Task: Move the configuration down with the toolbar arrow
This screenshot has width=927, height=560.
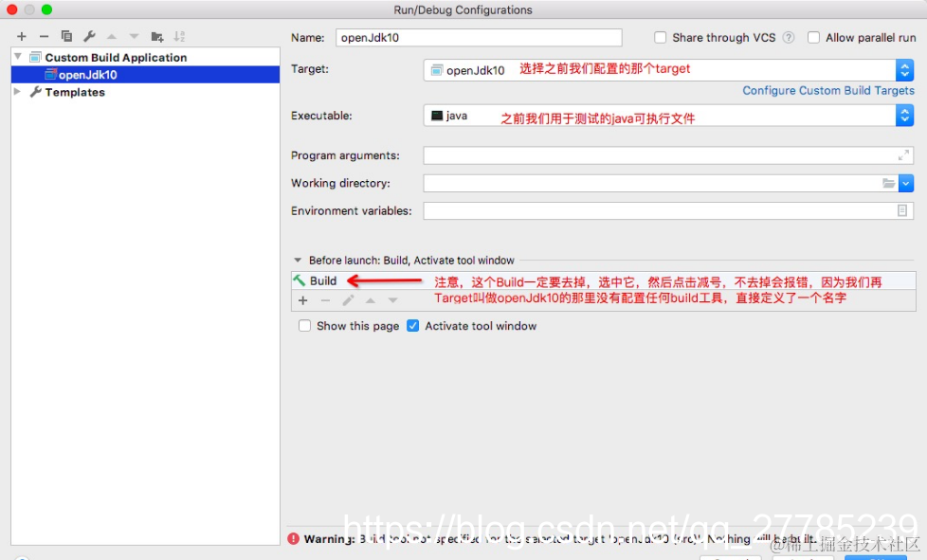Action: (135, 37)
